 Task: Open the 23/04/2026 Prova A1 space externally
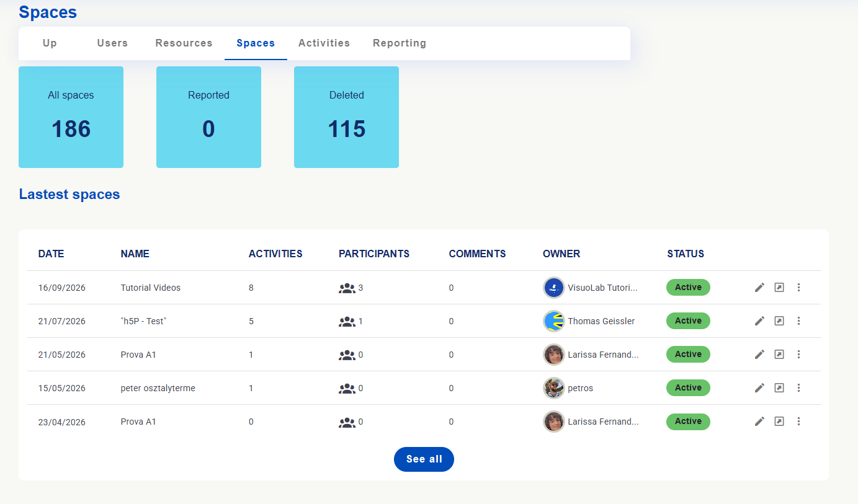[779, 422]
